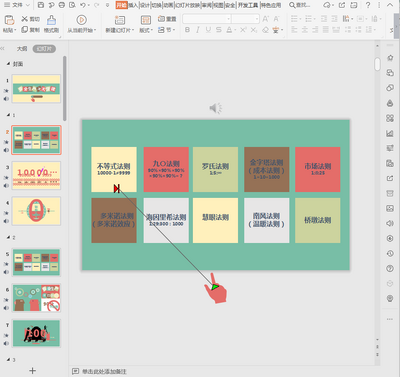Add a new slide with the plus icon

click(32, 370)
